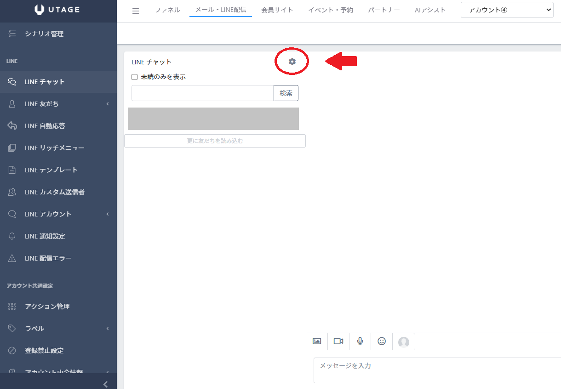Click the LINE 通知設定 bell icon
This screenshot has height=392, width=561.
pyautogui.click(x=12, y=236)
